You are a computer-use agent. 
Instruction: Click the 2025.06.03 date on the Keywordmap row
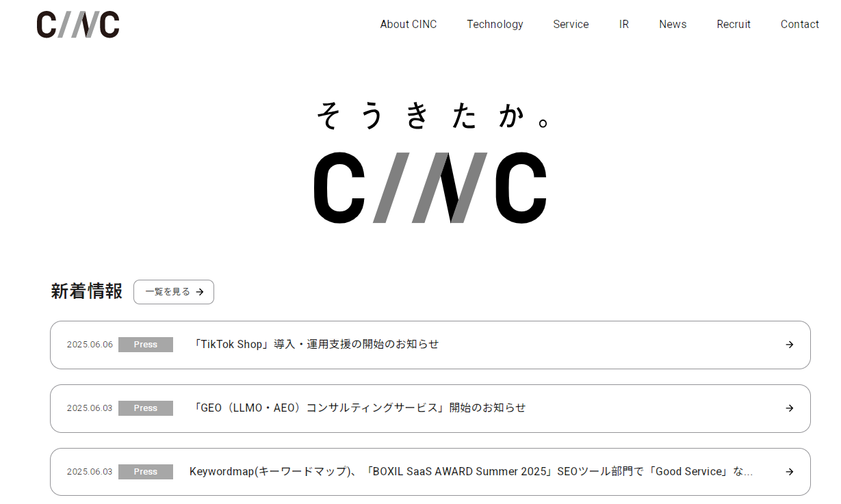point(90,472)
